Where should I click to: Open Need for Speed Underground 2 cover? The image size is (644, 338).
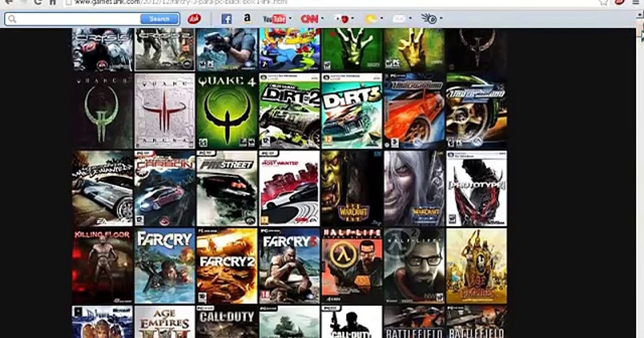coord(477,111)
